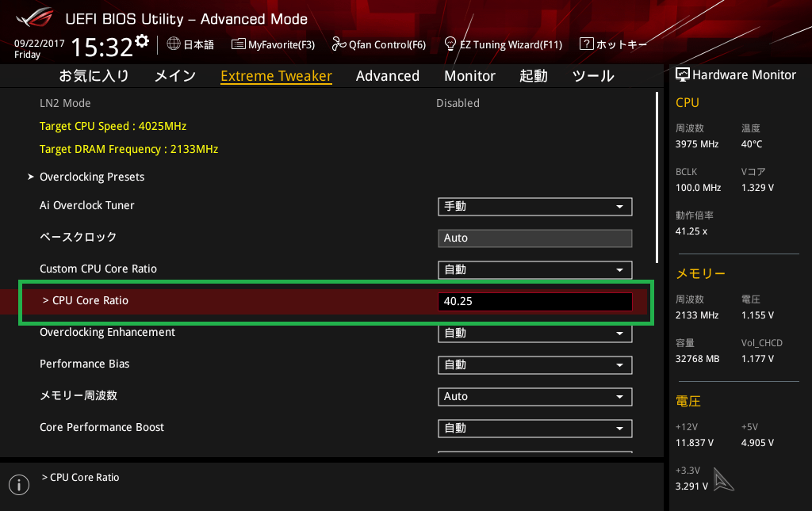
Task: Select the > CPU Core Ratio row label
Action: (x=86, y=300)
